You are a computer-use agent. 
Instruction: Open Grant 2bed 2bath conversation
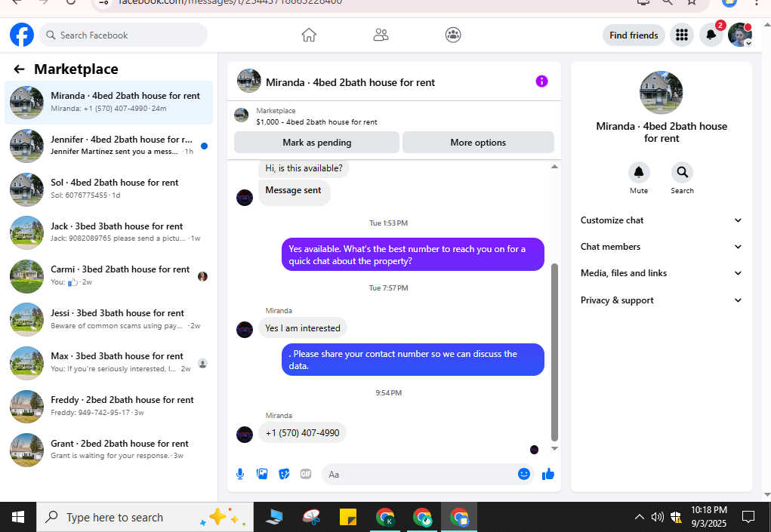(109, 450)
